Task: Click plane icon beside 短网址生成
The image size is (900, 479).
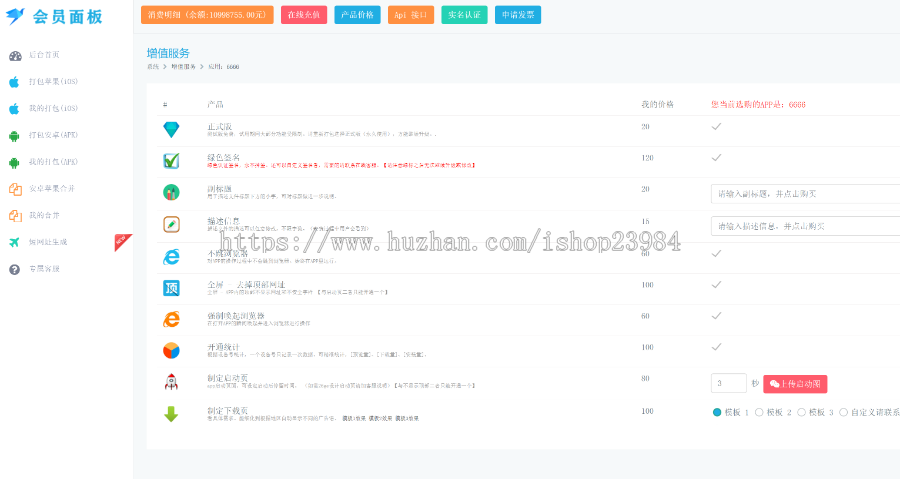Action: (x=15, y=242)
